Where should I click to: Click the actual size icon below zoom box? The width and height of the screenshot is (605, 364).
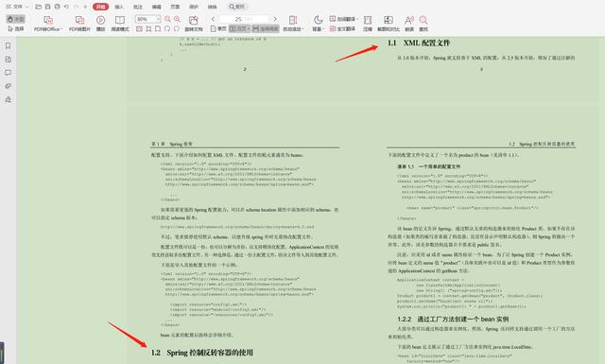[x=139, y=29]
